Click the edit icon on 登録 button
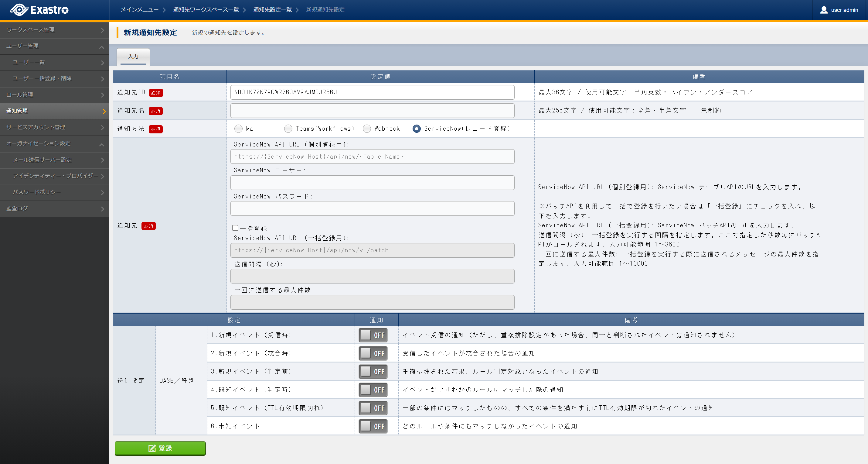The height and width of the screenshot is (464, 868). pyautogui.click(x=152, y=448)
